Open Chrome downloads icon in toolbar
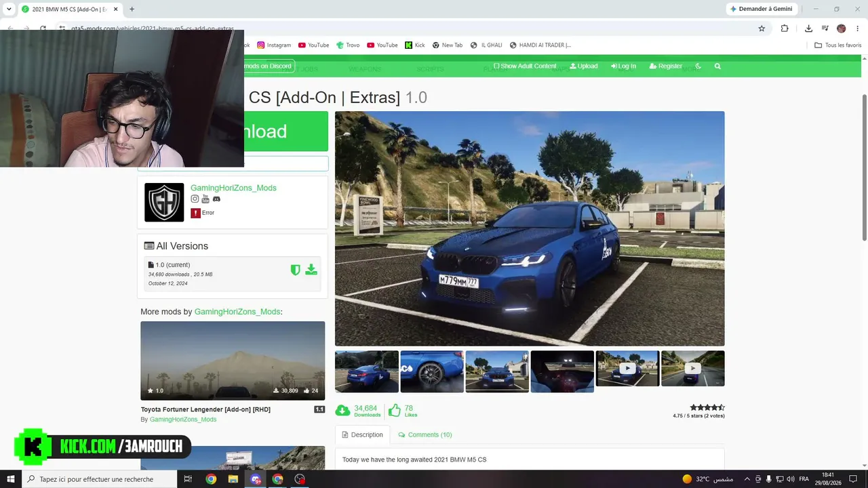 click(x=808, y=28)
